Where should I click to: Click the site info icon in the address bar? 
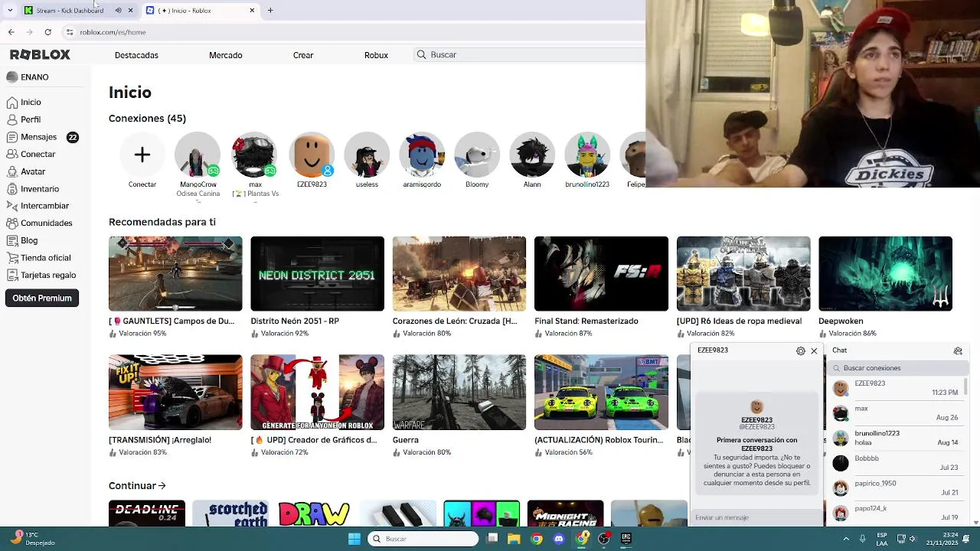(x=69, y=32)
